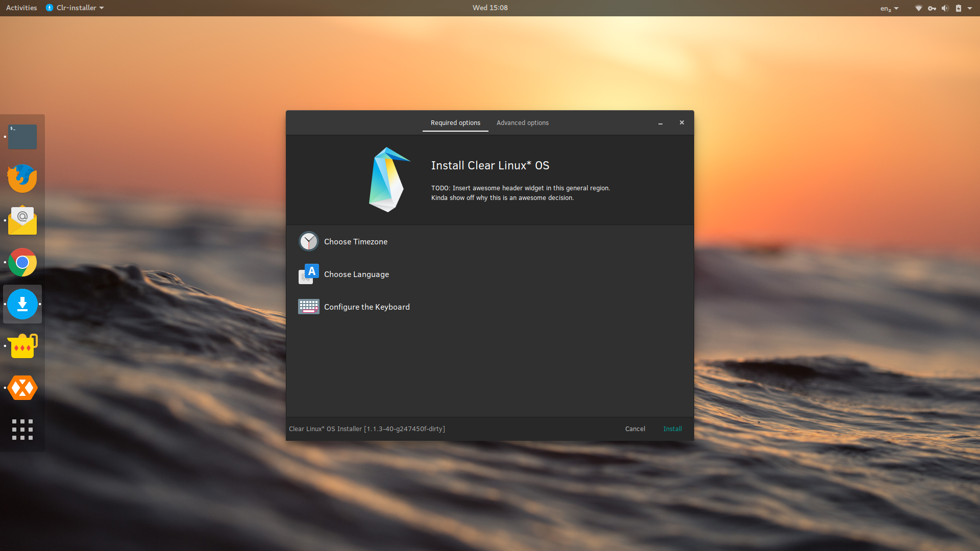Switch to Advanced options tab

pyautogui.click(x=523, y=123)
